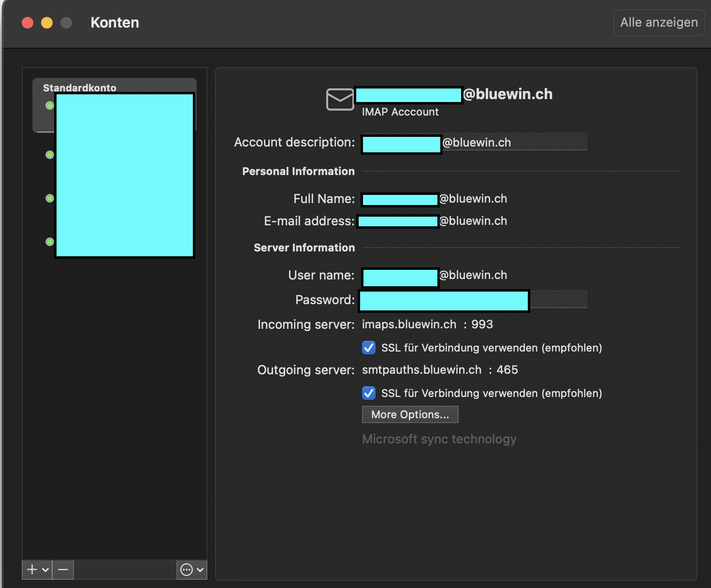Select the second account's green status dot
The height and width of the screenshot is (588, 711).
click(50, 155)
